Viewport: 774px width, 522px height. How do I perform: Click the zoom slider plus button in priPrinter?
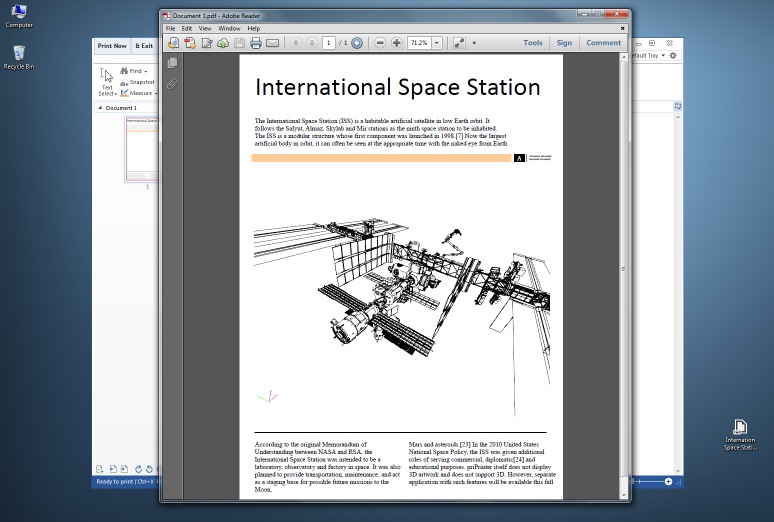(x=668, y=482)
